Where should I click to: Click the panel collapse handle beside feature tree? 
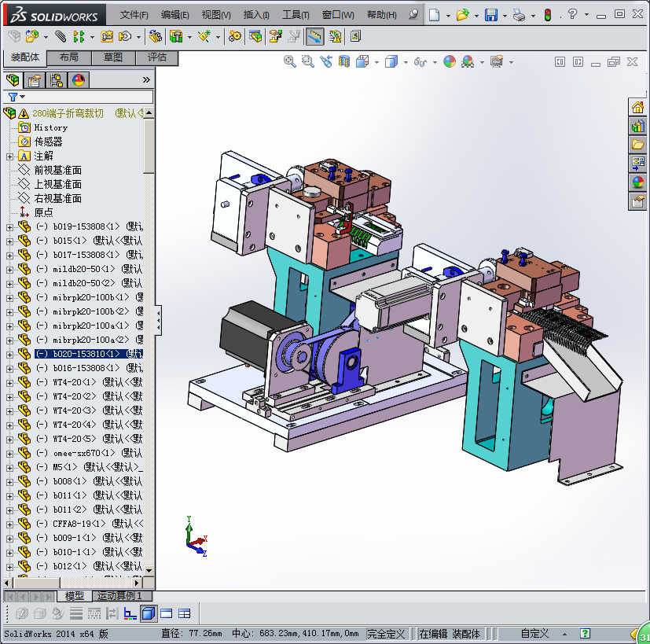click(x=158, y=320)
